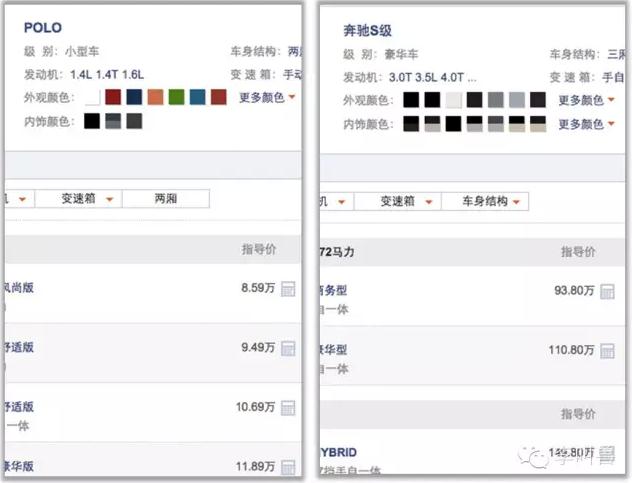This screenshot has height=483, width=632.
Task: Click POLO price 8.59万
Action: pos(258,288)
